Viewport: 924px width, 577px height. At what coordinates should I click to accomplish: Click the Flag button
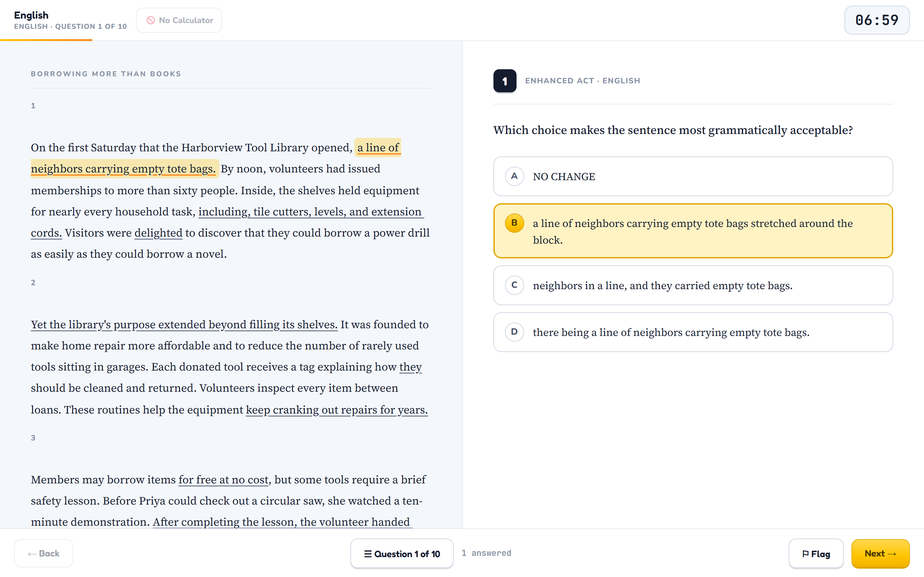(816, 554)
